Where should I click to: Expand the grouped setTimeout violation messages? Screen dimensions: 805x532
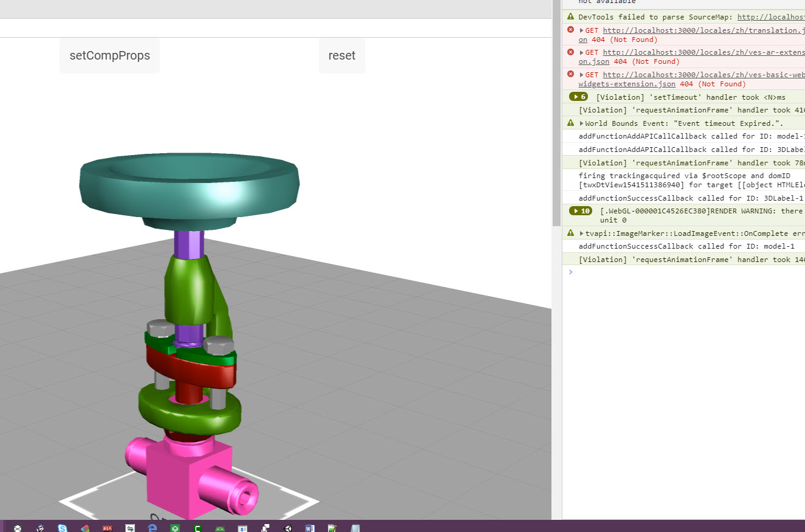click(578, 96)
